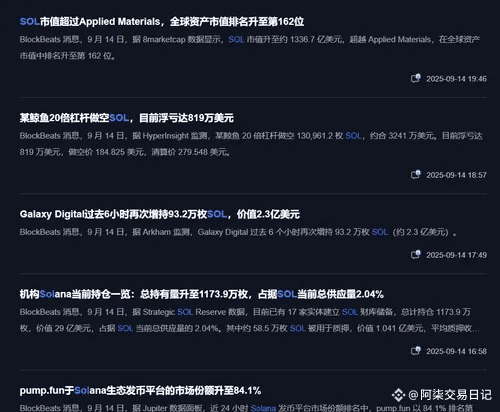Click timestamp 2025-09-14 19:46
Viewport: 500px width, 412px height.
[456, 79]
